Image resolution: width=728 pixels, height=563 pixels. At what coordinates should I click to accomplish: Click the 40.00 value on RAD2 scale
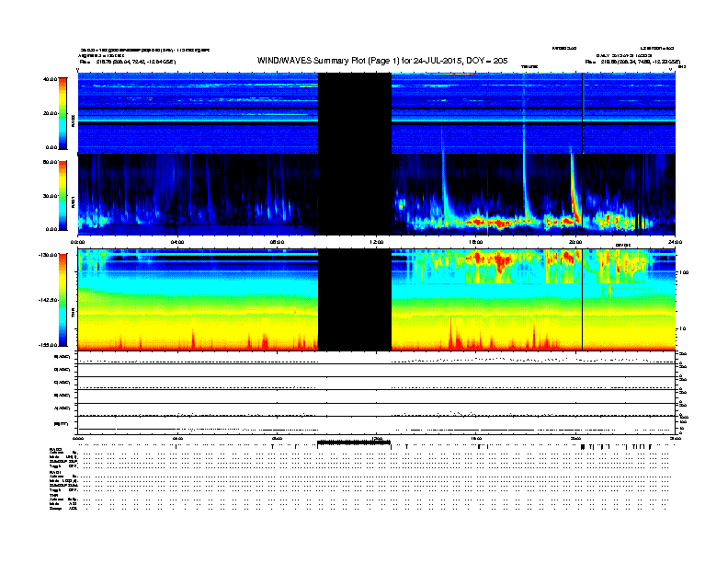click(50, 79)
